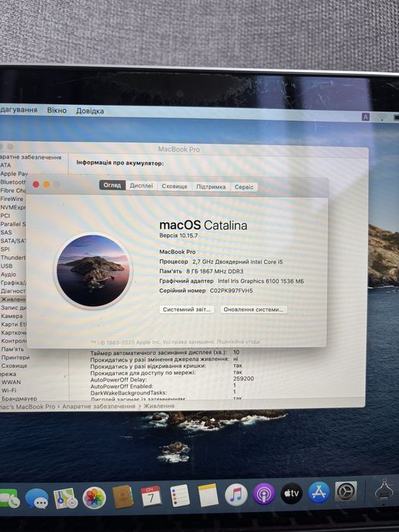Click the AutoPowerOff Delay value 259200
Viewport: 399px width, 532px height.
coord(244,378)
